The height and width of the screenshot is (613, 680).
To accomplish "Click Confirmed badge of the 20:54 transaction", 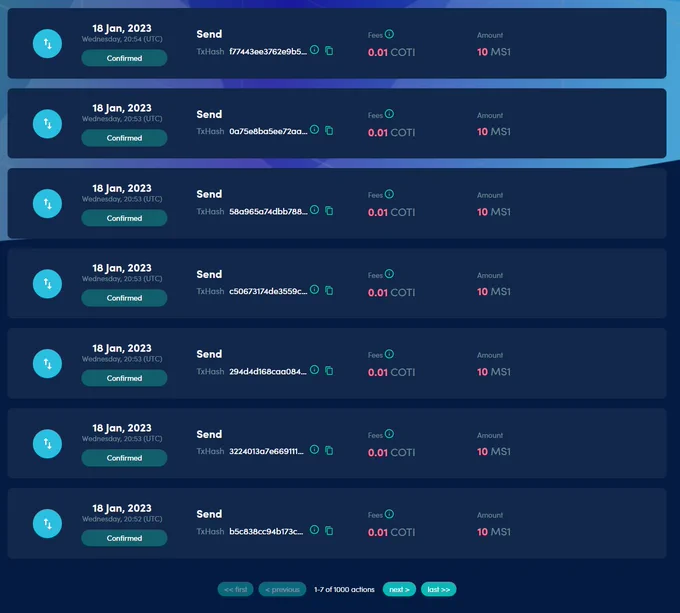I will point(124,58).
